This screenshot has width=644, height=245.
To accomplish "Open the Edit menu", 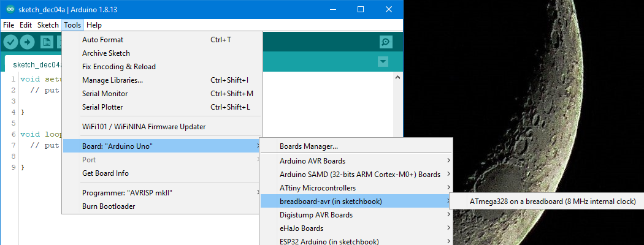I will [26, 25].
